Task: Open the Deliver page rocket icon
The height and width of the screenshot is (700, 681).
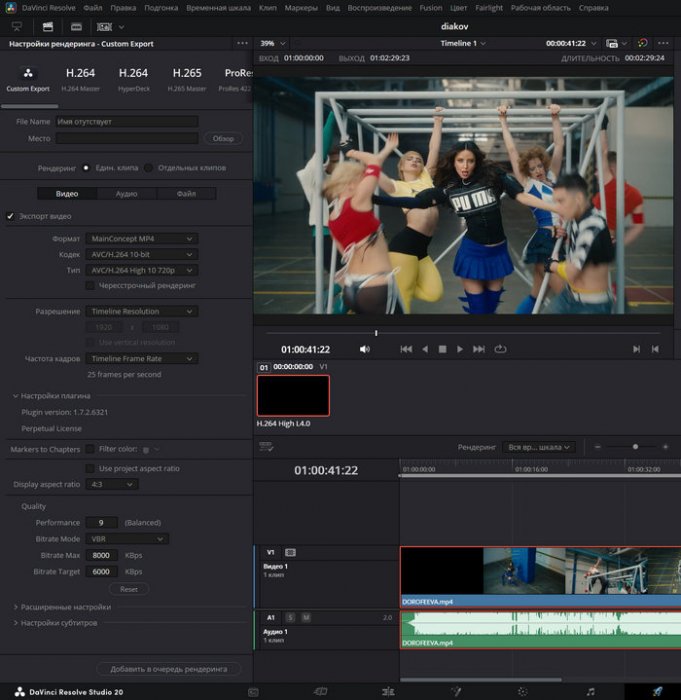Action: 658,691
